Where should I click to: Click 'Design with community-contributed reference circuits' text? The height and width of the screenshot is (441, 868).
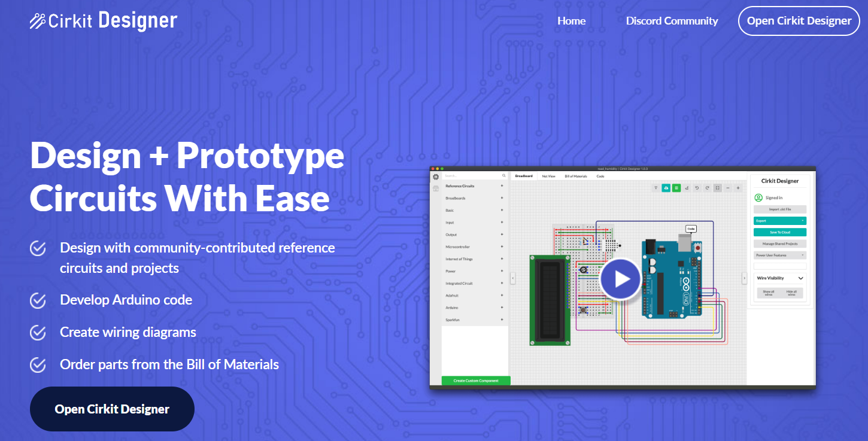[198, 257]
